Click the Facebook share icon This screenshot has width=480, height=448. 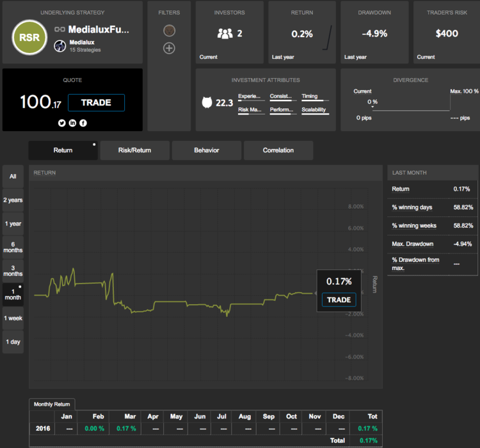click(83, 123)
